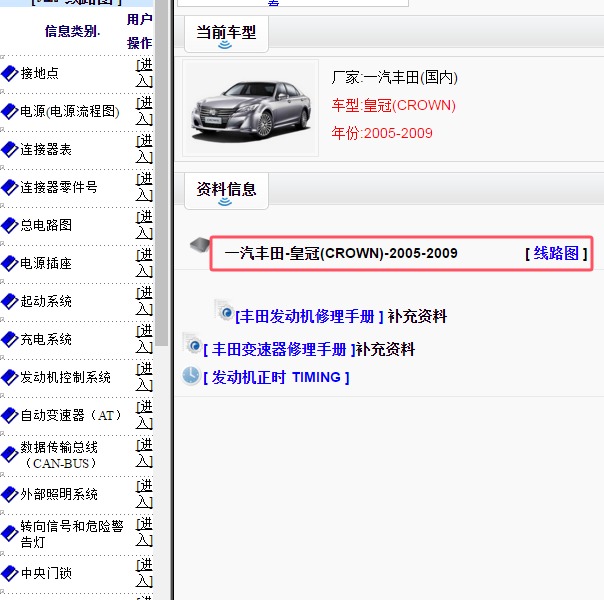Click the clock icon before 发动机正时 TIMING

pyautogui.click(x=191, y=376)
